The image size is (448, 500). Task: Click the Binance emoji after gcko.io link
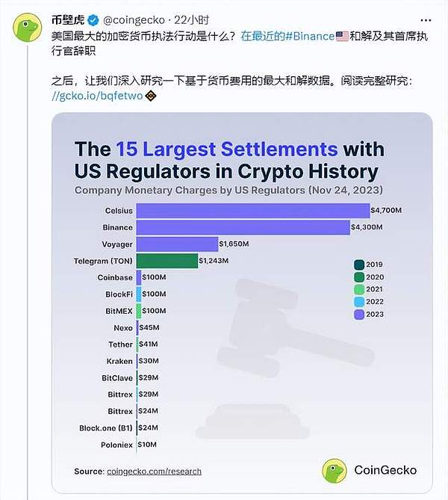tap(150, 96)
